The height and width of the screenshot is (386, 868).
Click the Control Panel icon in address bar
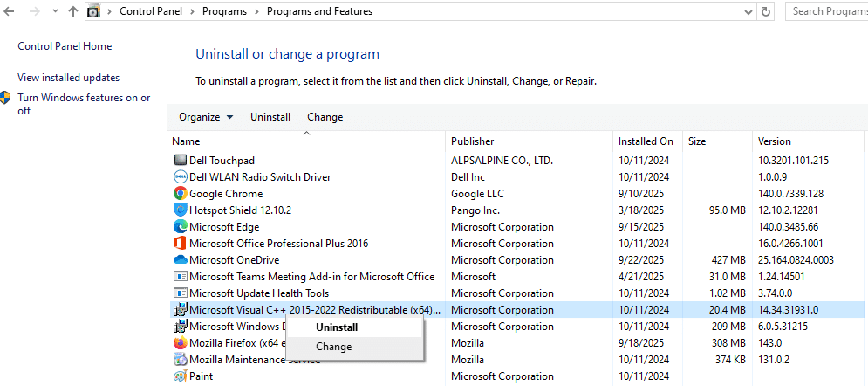94,11
